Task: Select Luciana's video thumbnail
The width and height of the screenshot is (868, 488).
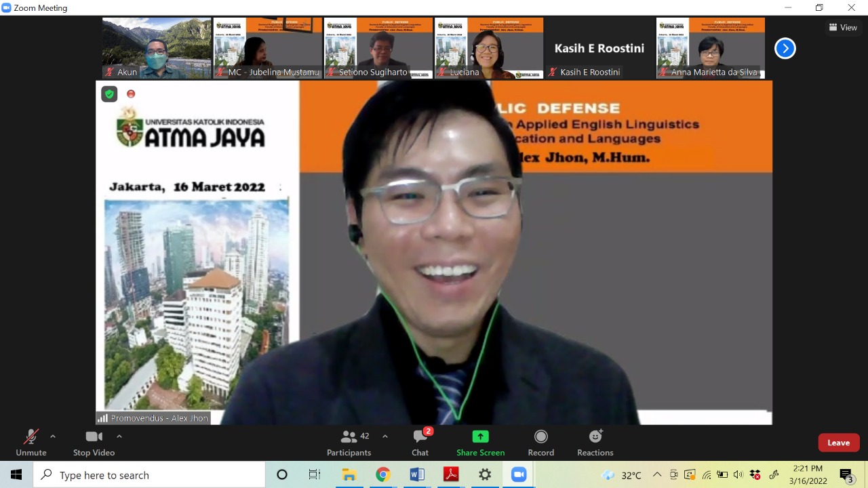Action: [x=488, y=48]
